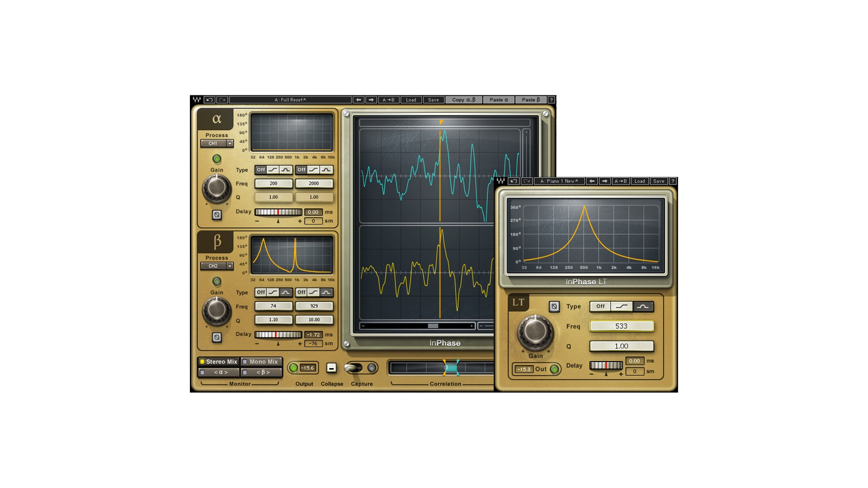Select bell filter type in InPhase LT
The height and width of the screenshot is (488, 868).
point(643,306)
